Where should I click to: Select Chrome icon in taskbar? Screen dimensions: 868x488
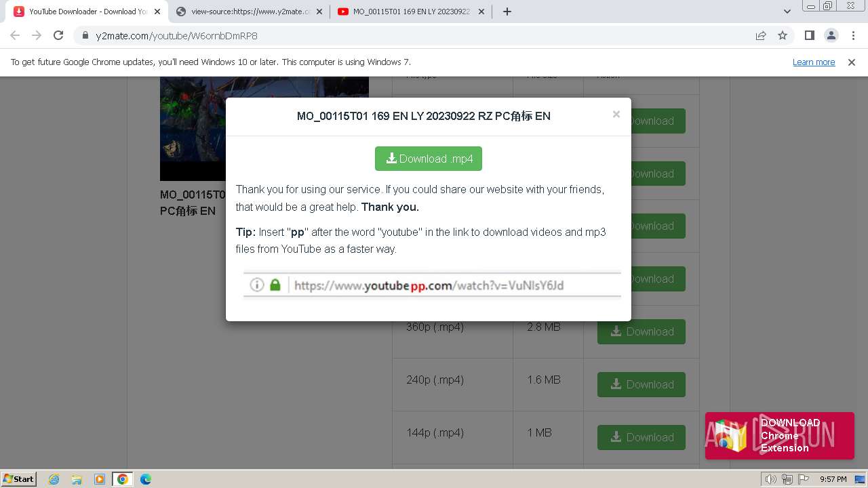tap(123, 479)
